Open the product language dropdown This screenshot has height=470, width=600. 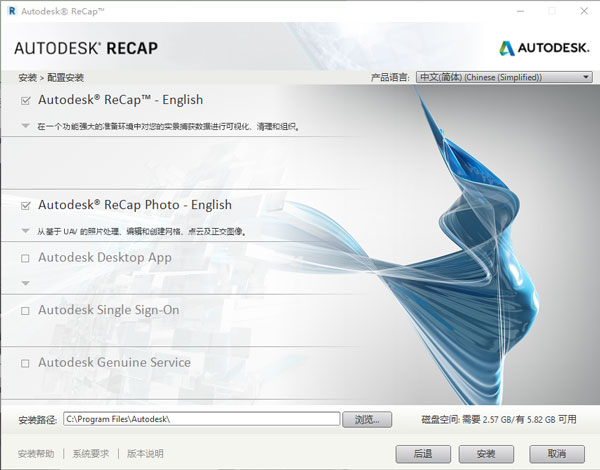pos(505,77)
